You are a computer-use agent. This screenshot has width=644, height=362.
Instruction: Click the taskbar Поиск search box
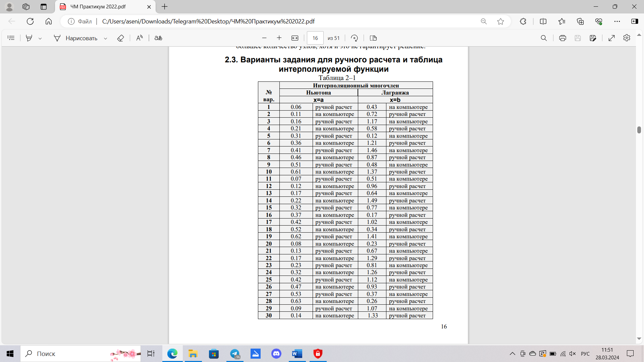tap(80, 354)
